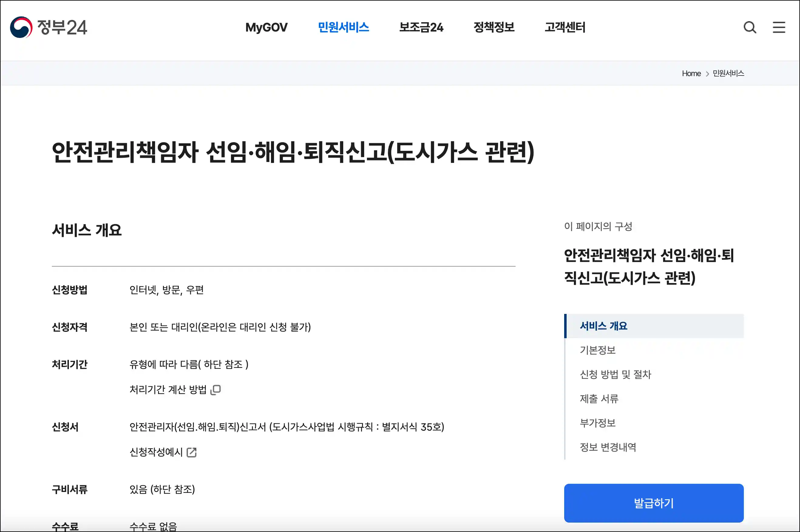Click the 신청방법 label
800x532 pixels.
69,290
